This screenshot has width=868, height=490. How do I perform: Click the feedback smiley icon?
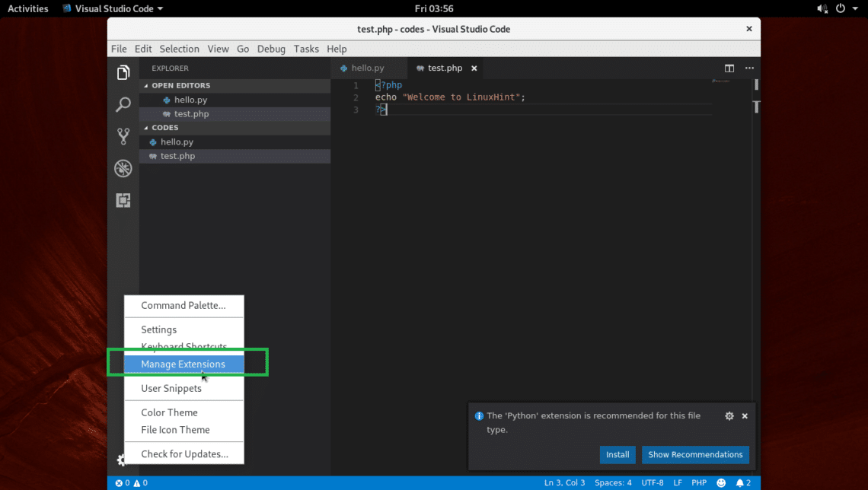point(721,483)
